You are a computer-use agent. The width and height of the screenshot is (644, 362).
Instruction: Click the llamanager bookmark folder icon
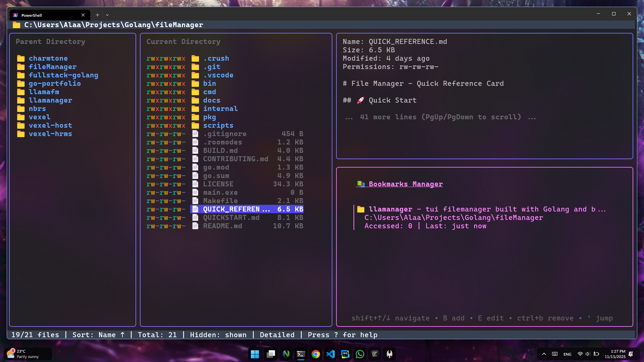tap(361, 209)
